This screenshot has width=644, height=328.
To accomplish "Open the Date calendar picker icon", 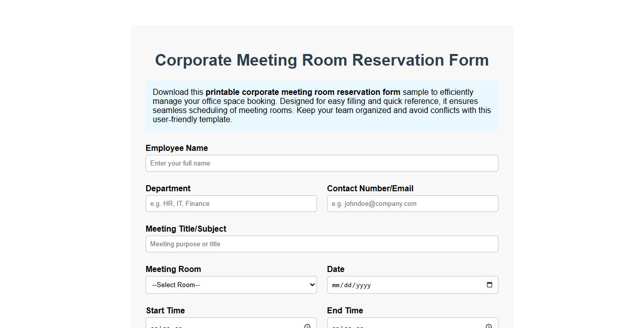I will pyautogui.click(x=488, y=285).
